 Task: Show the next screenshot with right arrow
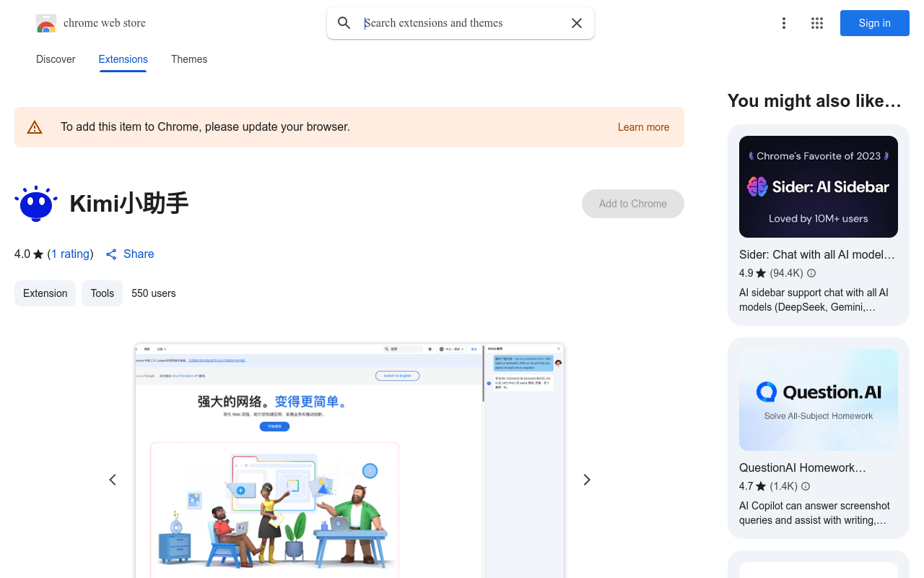coord(587,480)
